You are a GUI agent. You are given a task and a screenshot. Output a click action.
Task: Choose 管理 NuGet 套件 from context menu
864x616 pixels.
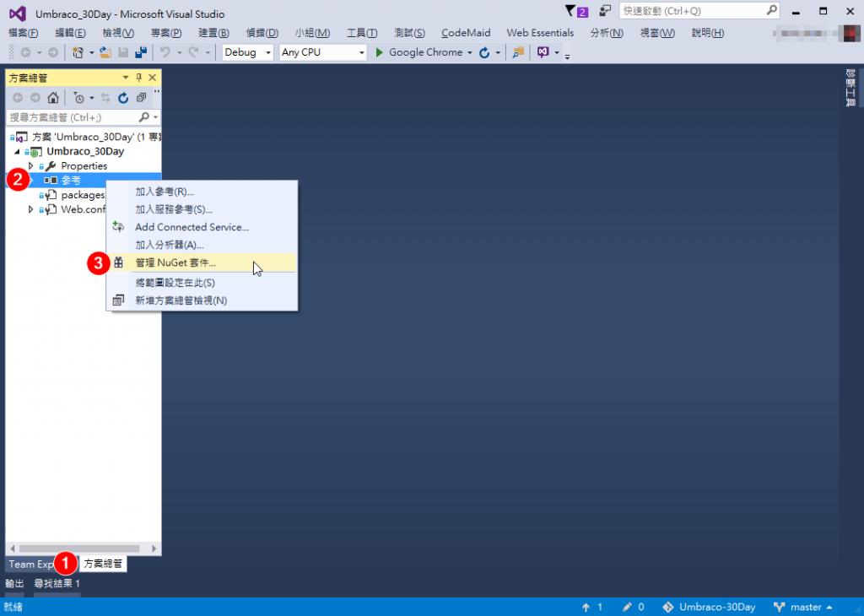click(x=202, y=262)
